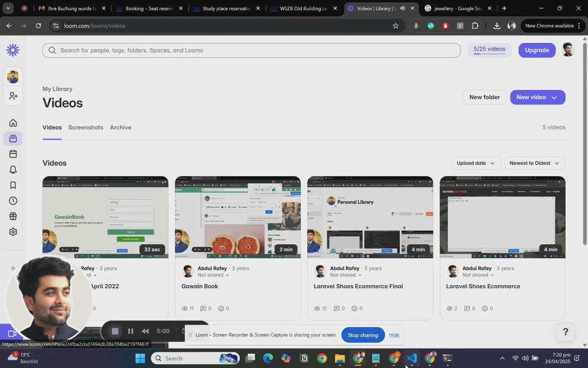
Task: Open the Settings gear icon in the sidebar
Action: (x=13, y=232)
